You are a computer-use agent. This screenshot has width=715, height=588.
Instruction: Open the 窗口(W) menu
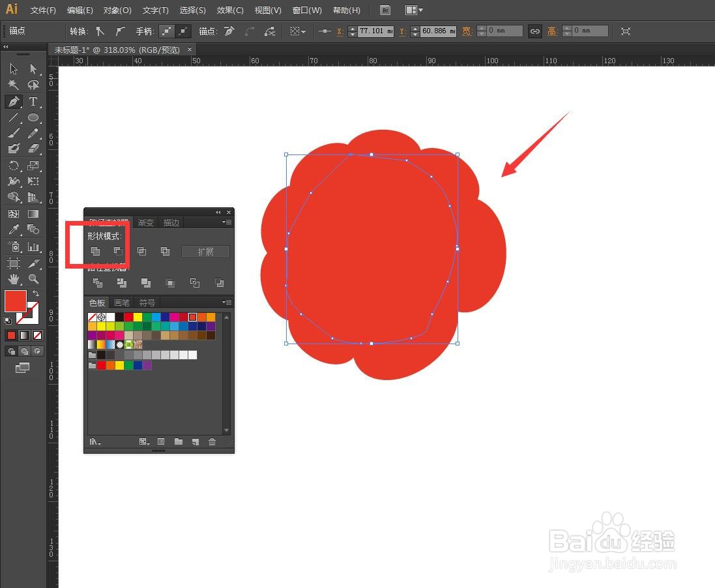pos(306,10)
